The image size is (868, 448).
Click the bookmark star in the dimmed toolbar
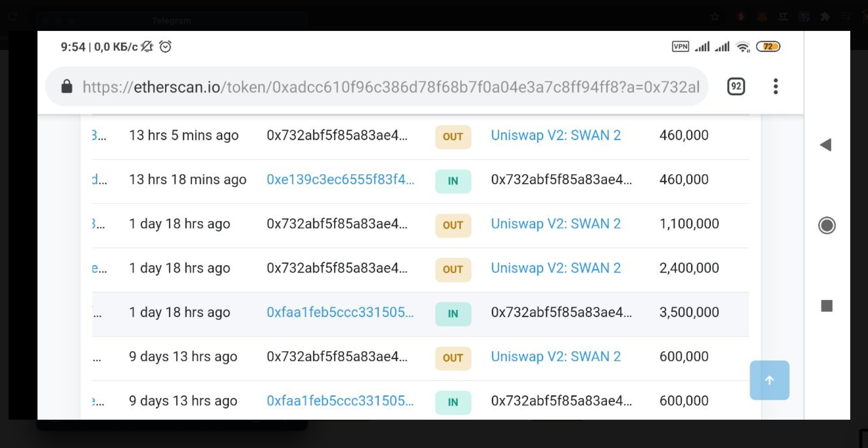pos(715,16)
